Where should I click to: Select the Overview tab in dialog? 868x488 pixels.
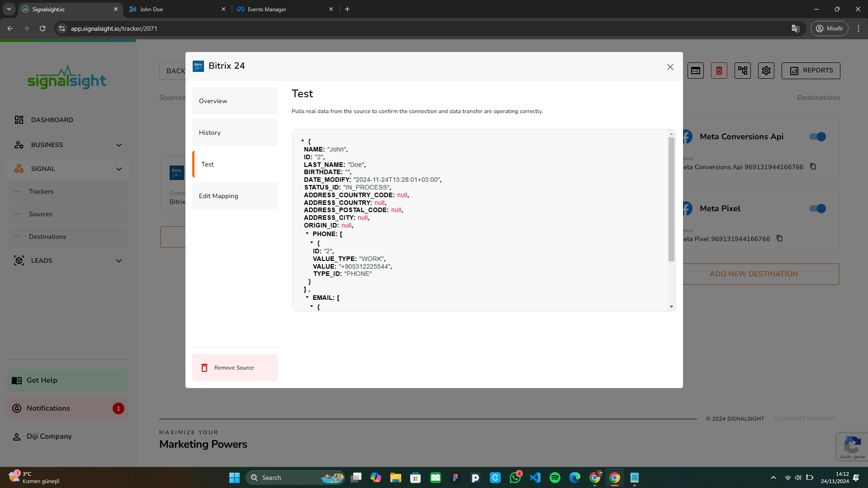click(235, 101)
